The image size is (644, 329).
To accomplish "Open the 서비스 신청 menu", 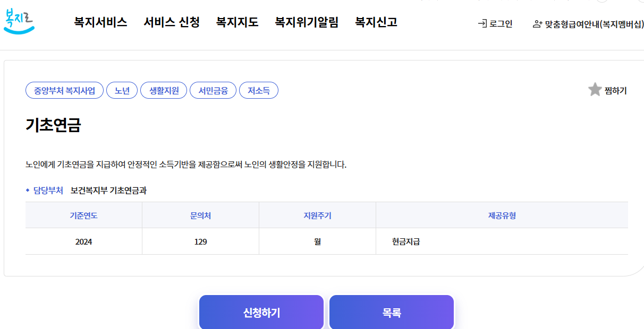I will tap(171, 22).
